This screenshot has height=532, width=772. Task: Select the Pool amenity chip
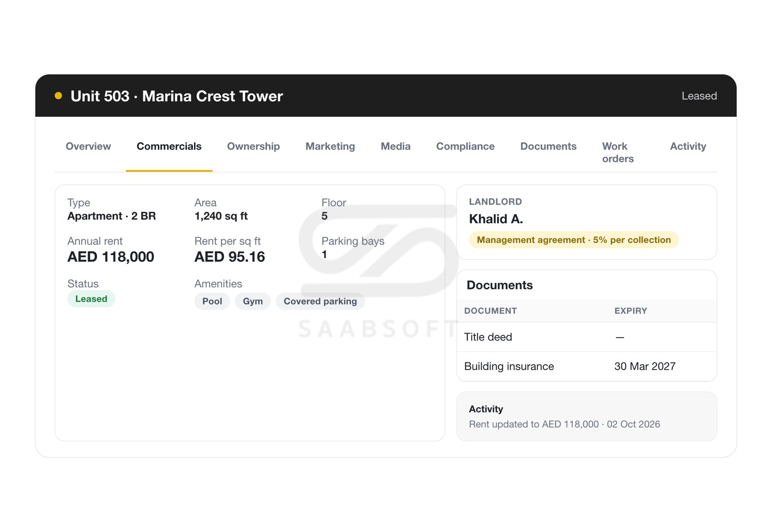point(212,301)
